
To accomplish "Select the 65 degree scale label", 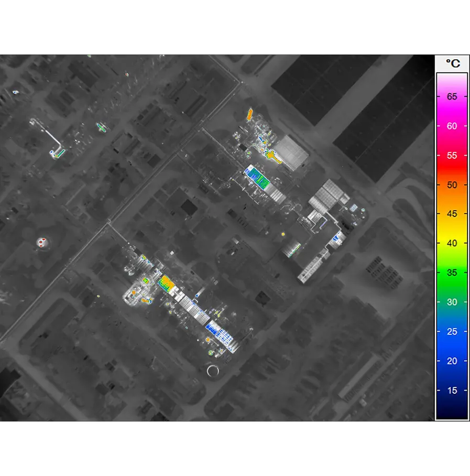I will tap(452, 96).
